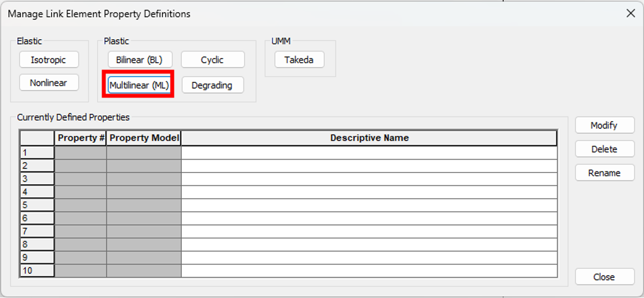Viewport: 644px width, 298px height.
Task: Select row 5 header in the properties table
Action: pos(38,205)
